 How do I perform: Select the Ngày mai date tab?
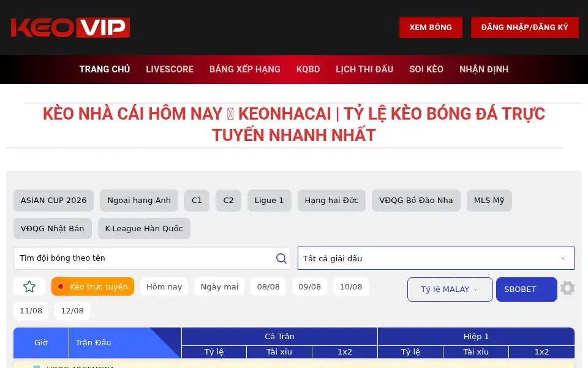(219, 287)
